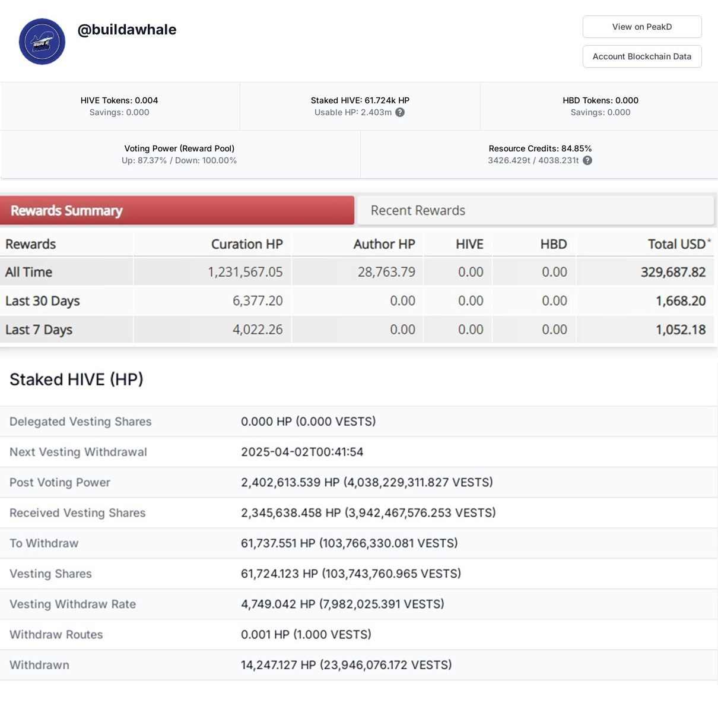Image resolution: width=718 pixels, height=728 pixels.
Task: Click the 3426.429t / 4038.231t resource credits value
Action: click(533, 160)
